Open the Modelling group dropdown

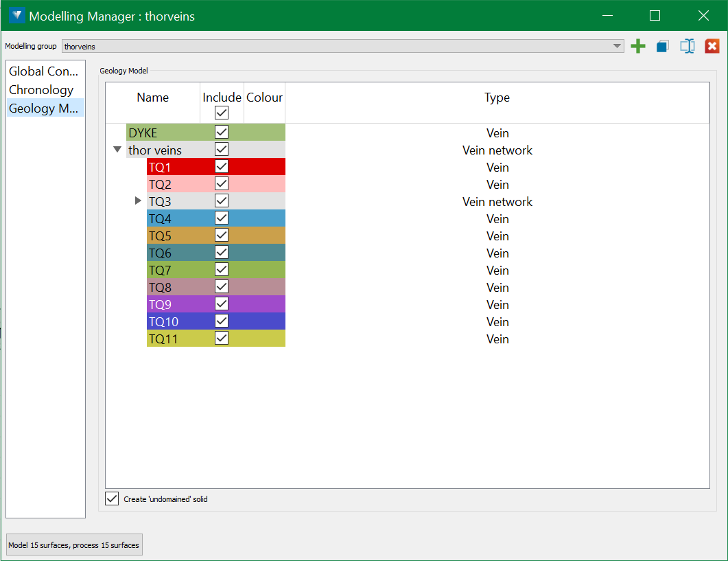click(616, 47)
